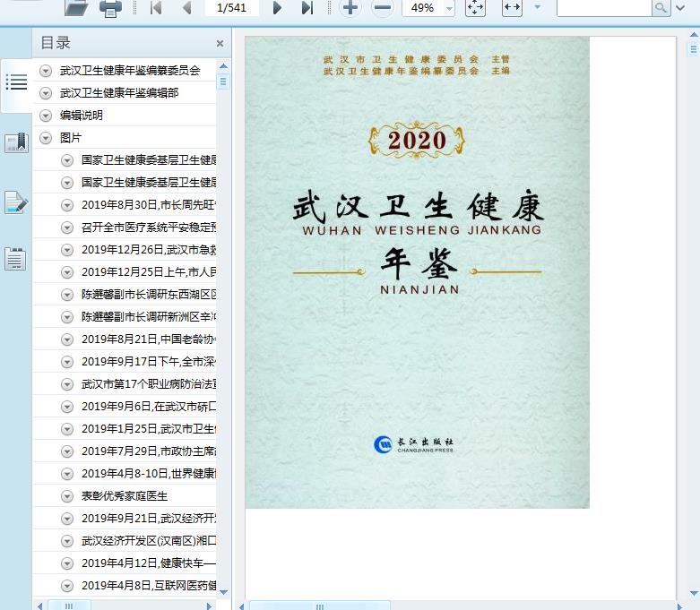Image resolution: width=700 pixels, height=610 pixels.
Task: Open entry 武汉经济开发区(汉南区)湘口
Action: click(149, 541)
